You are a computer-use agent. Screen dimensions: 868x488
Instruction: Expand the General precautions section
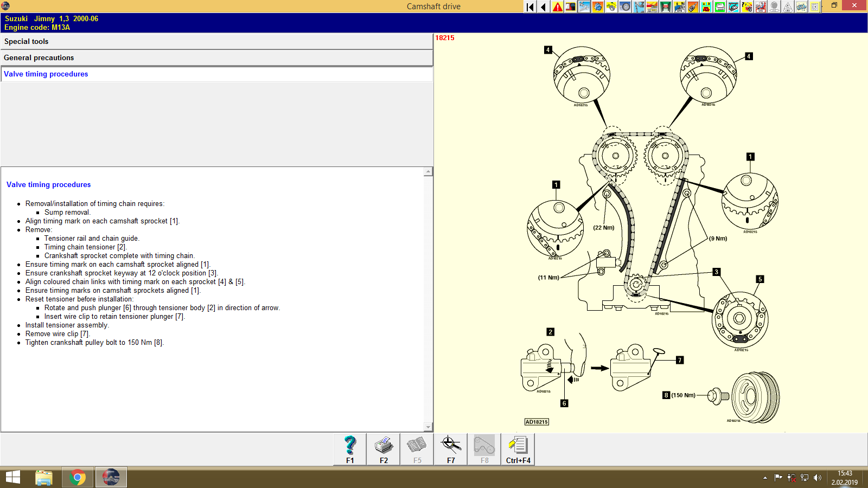pyautogui.click(x=217, y=57)
